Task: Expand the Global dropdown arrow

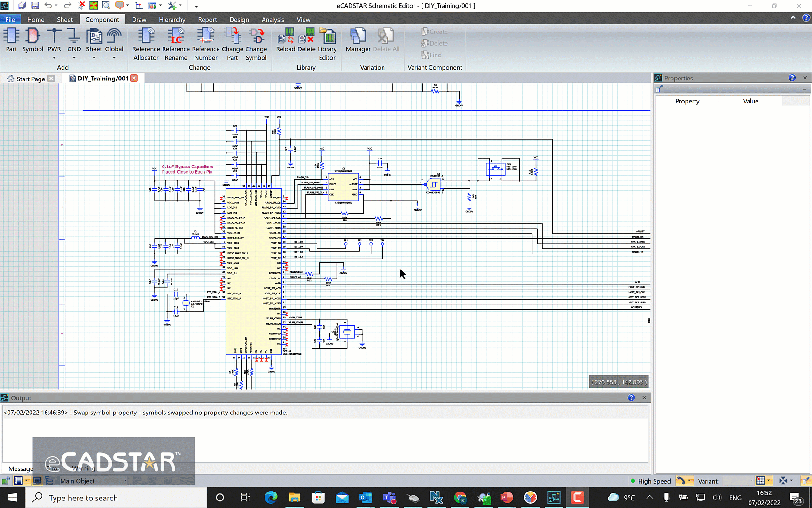Action: click(114, 58)
